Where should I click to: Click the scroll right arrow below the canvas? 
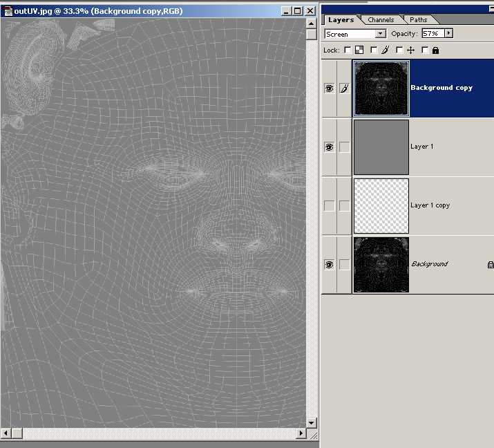[301, 433]
